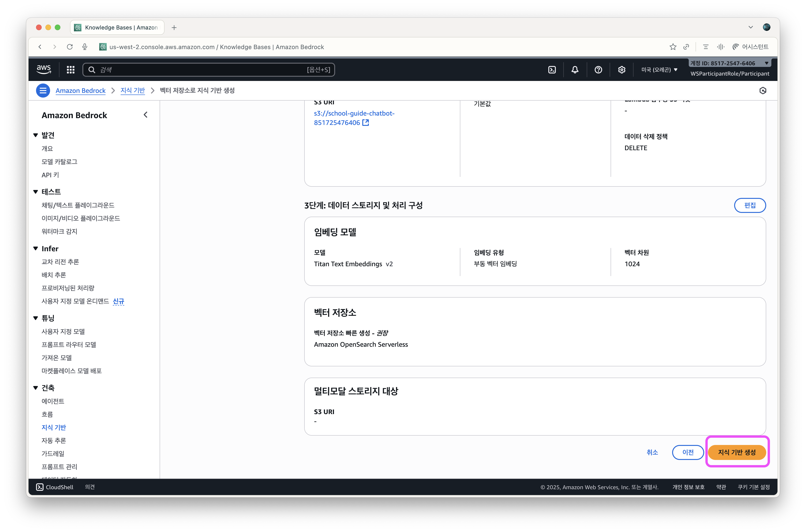Click the site icon in the address bar
The width and height of the screenshot is (806, 532).
103,47
